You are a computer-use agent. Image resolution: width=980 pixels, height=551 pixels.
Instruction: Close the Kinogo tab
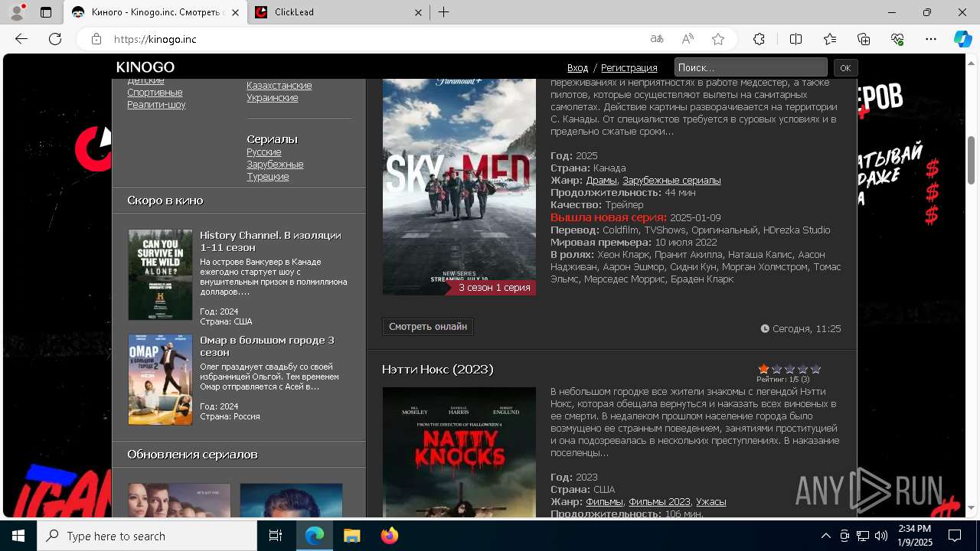click(x=235, y=12)
